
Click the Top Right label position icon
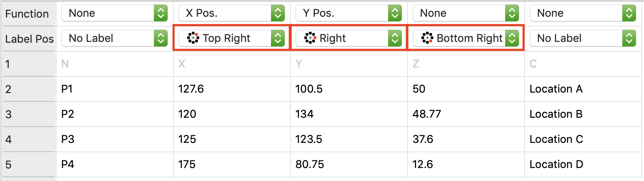193,38
